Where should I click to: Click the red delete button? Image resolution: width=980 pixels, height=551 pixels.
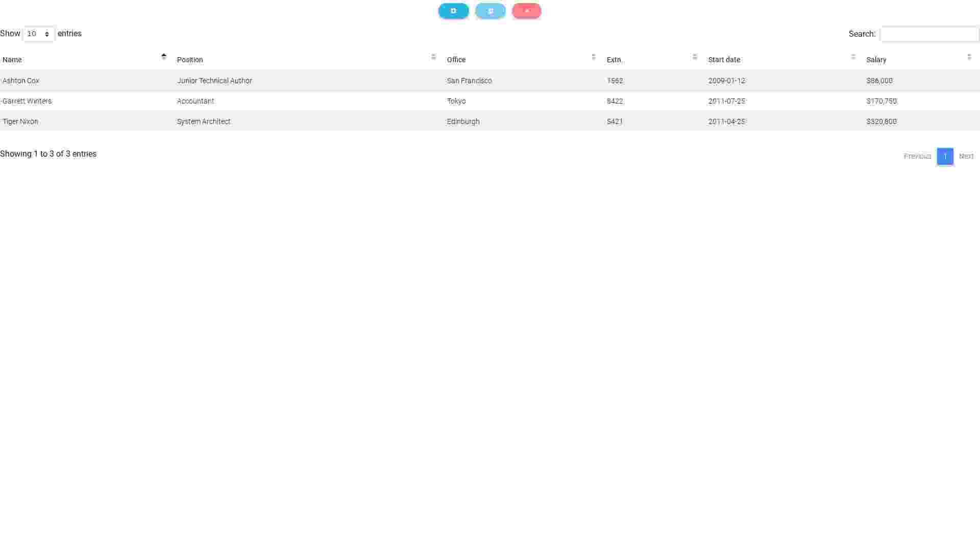(x=526, y=11)
